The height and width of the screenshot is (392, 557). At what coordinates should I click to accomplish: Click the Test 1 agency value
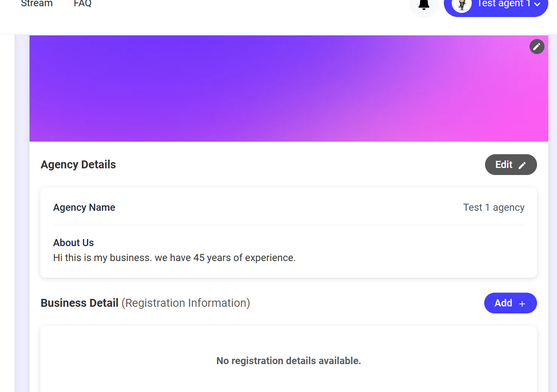tap(493, 207)
